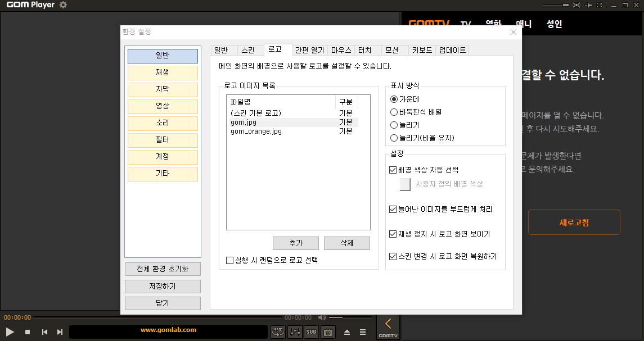Open settings via the title bar gear icon
The width and height of the screenshot is (644, 341).
(x=62, y=5)
